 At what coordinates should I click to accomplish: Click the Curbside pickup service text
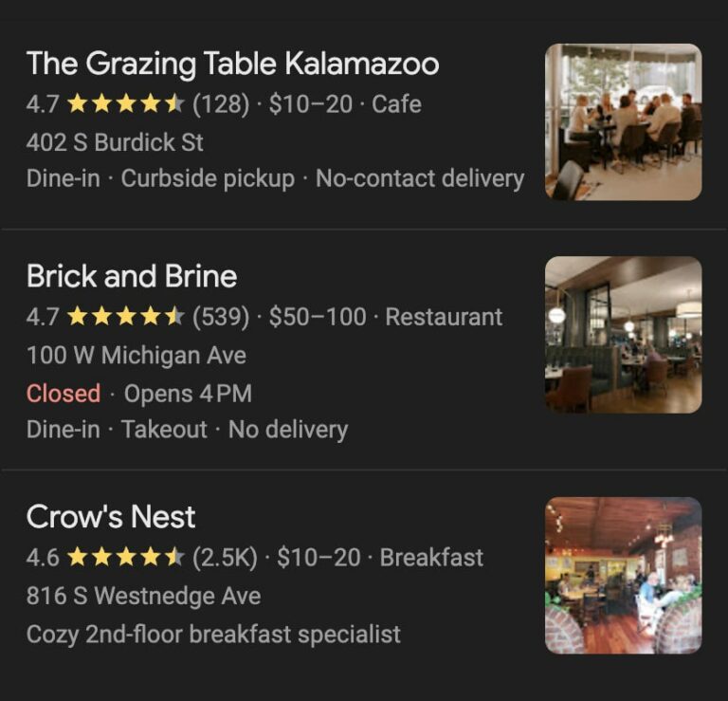click(208, 178)
